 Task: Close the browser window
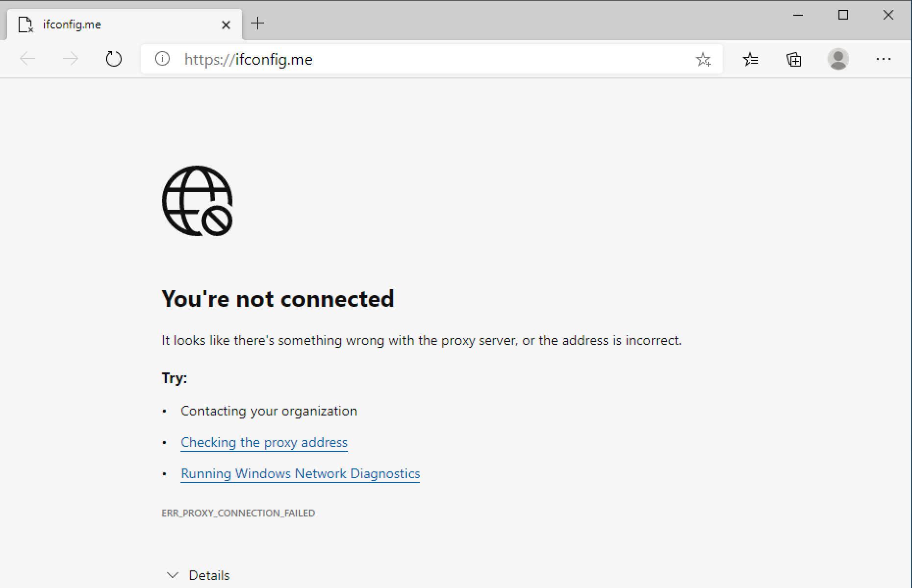pyautogui.click(x=888, y=15)
